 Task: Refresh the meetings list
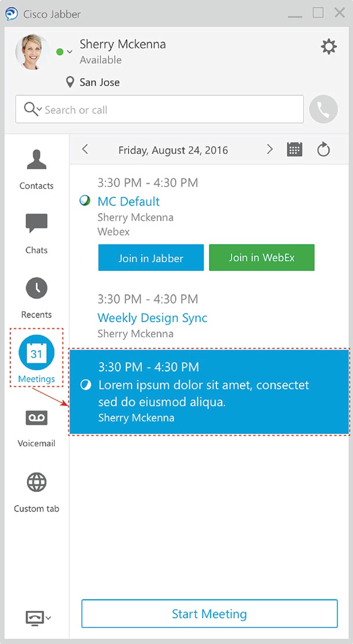click(323, 149)
